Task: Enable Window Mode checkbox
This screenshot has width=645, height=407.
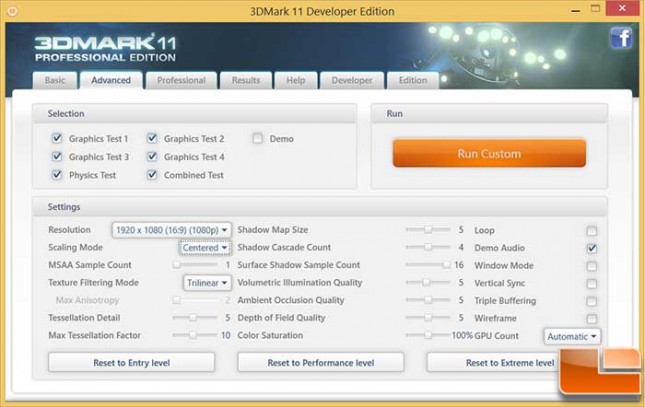Action: click(592, 266)
